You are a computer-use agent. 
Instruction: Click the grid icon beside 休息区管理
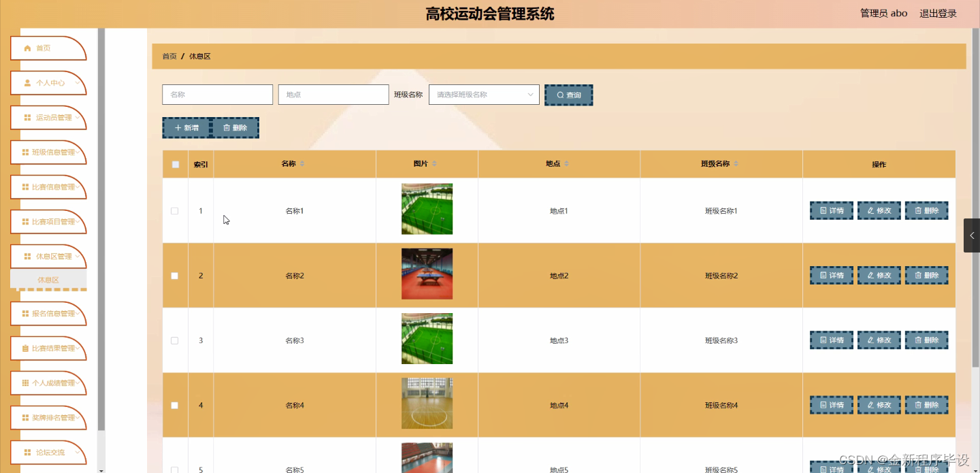coord(27,257)
